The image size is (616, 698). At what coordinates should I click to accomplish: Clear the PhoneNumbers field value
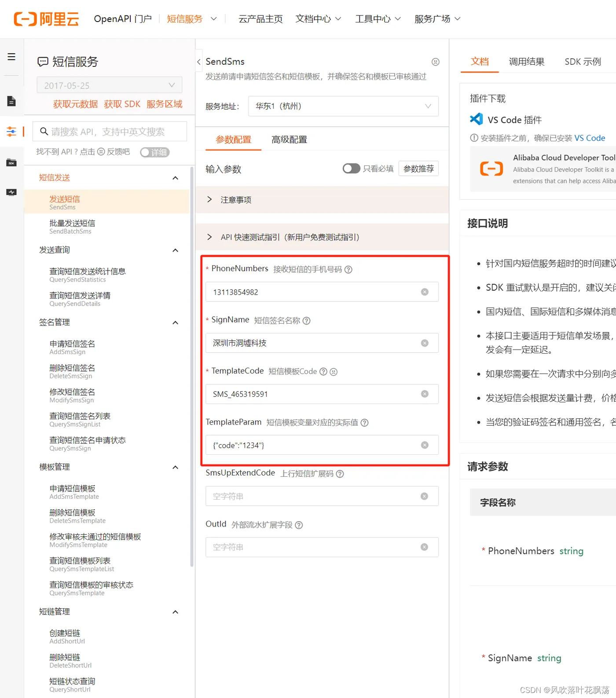click(x=425, y=292)
